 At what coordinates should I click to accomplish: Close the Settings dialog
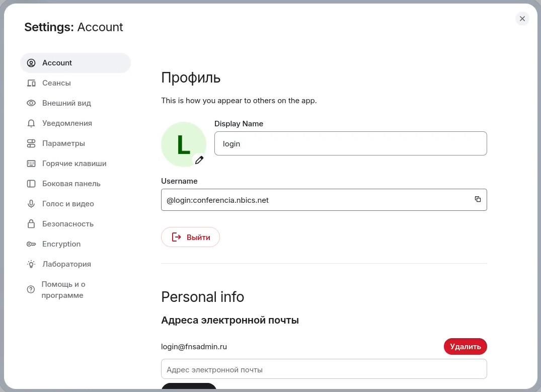[522, 19]
